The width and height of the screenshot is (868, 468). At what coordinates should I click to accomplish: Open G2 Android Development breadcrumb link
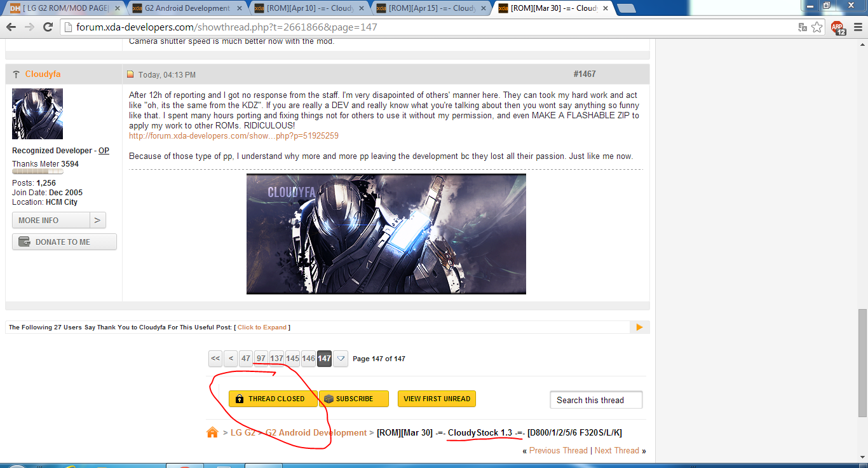pyautogui.click(x=316, y=433)
